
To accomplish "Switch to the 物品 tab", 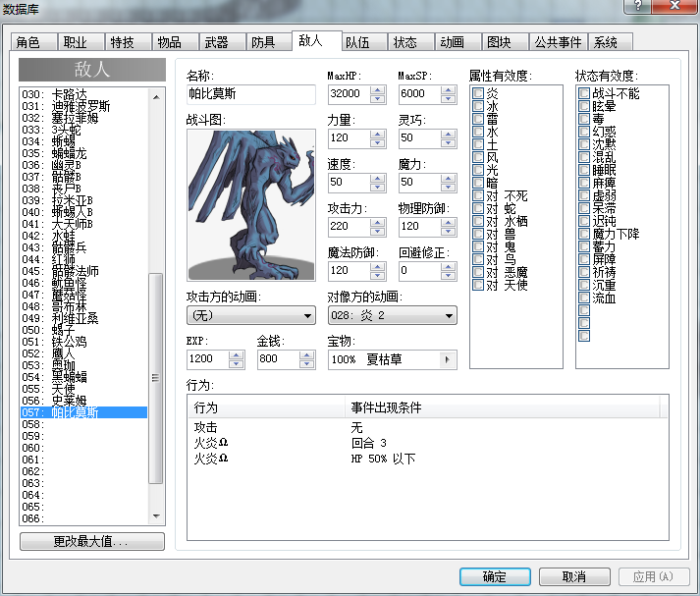I will click(175, 42).
